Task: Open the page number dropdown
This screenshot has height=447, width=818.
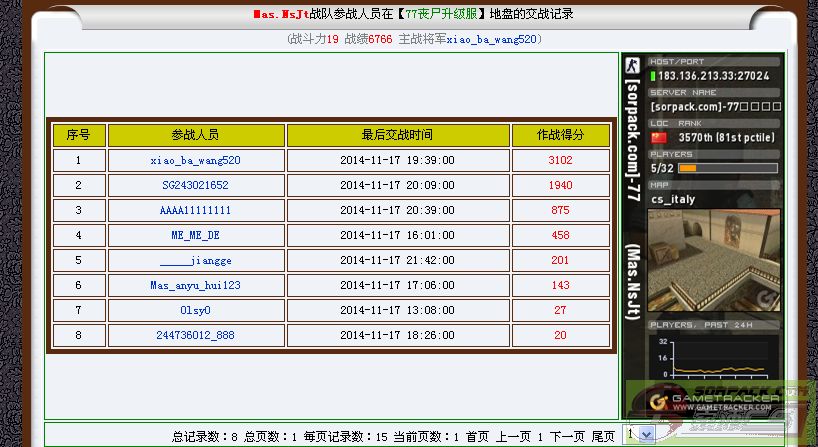Action: pyautogui.click(x=640, y=434)
